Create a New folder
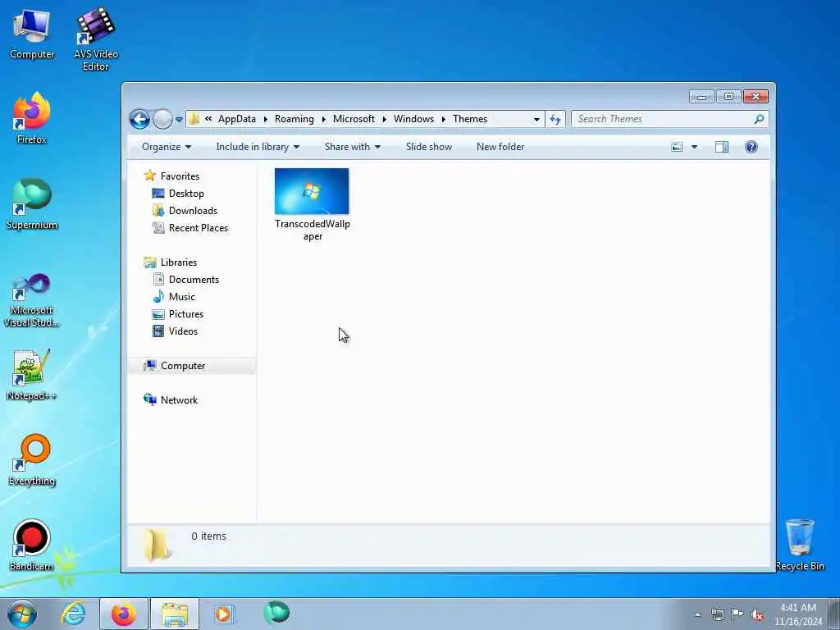The width and height of the screenshot is (840, 630). [x=500, y=147]
